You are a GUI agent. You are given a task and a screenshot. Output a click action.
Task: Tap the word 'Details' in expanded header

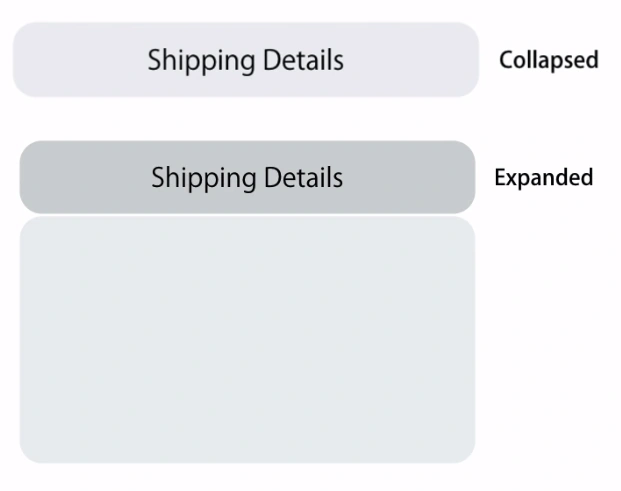303,177
